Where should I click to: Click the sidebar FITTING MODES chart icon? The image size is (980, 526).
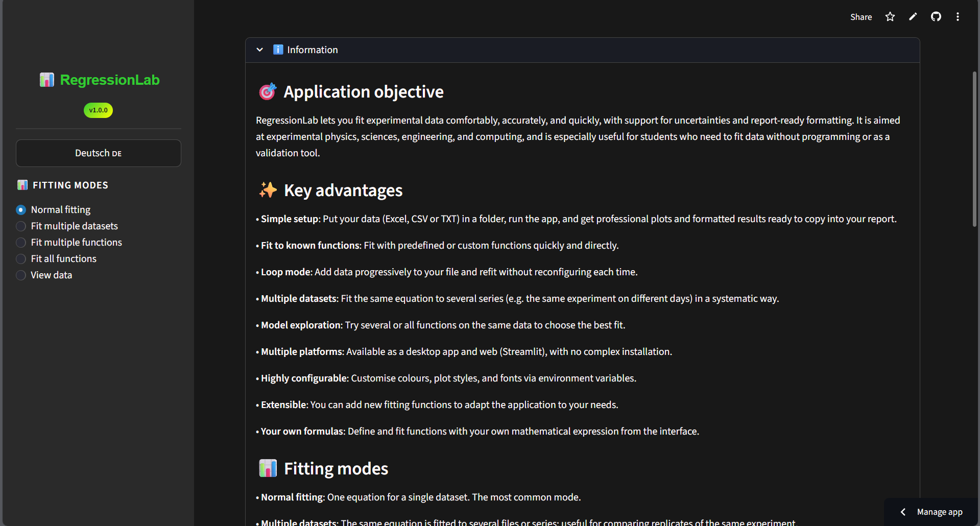pyautogui.click(x=22, y=185)
